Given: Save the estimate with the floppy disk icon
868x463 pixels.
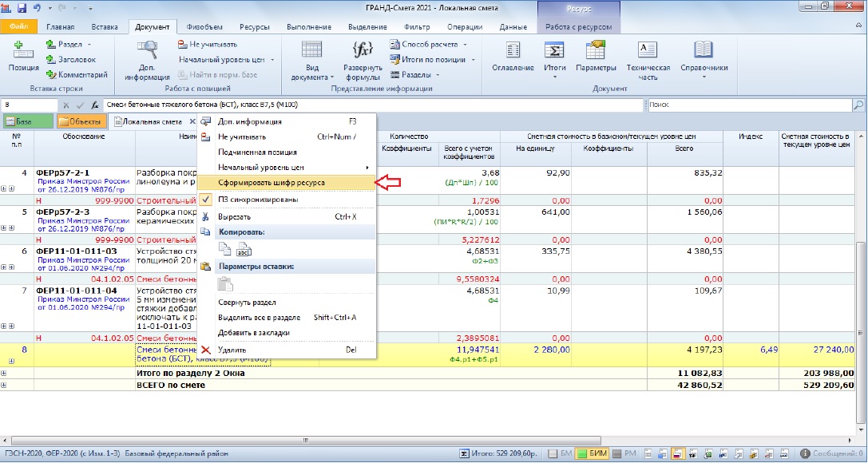Looking at the screenshot, I should pos(22,8).
